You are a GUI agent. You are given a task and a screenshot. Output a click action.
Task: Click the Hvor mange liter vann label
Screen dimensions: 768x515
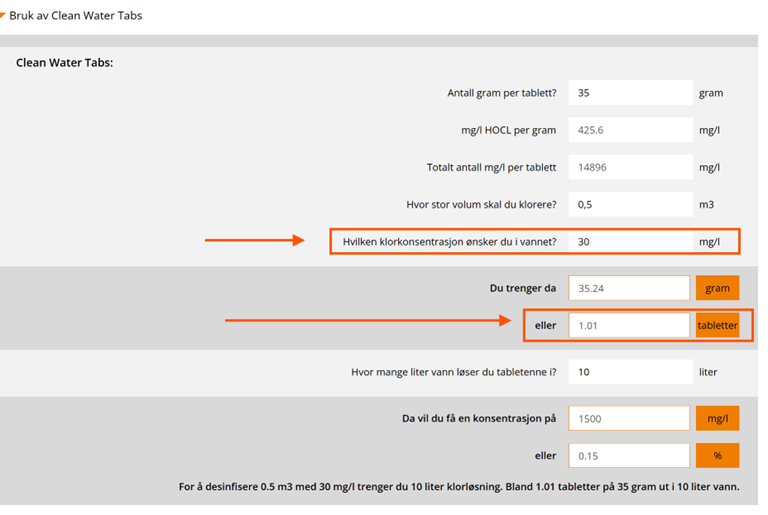[x=454, y=372]
